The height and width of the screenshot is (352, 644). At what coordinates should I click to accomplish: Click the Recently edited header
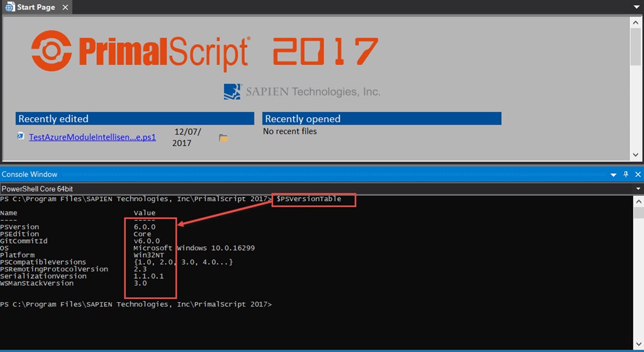point(135,118)
